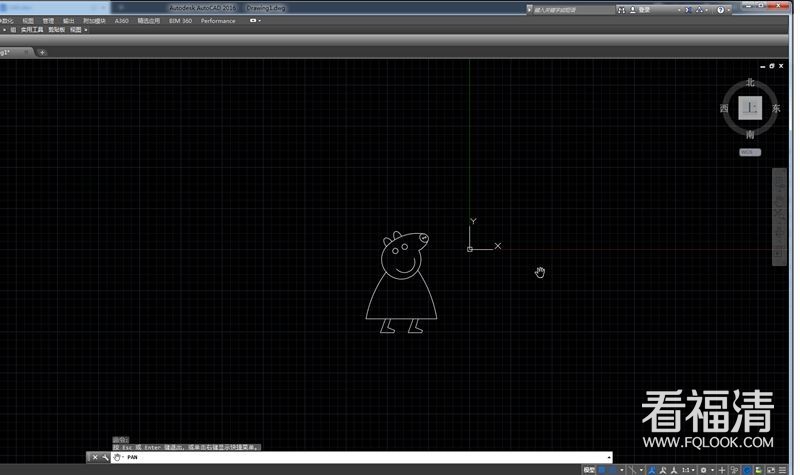The width and height of the screenshot is (800, 475).
Task: Open the 输出 ribbon tab
Action: click(x=68, y=21)
